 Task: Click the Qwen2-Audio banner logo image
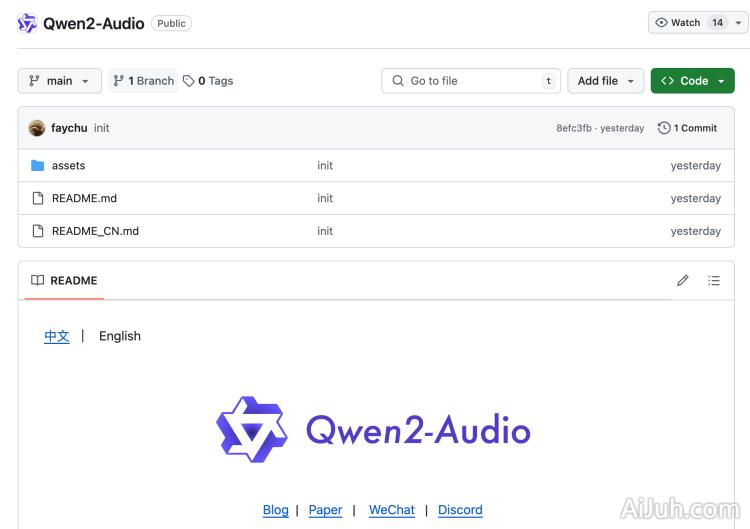(x=373, y=430)
